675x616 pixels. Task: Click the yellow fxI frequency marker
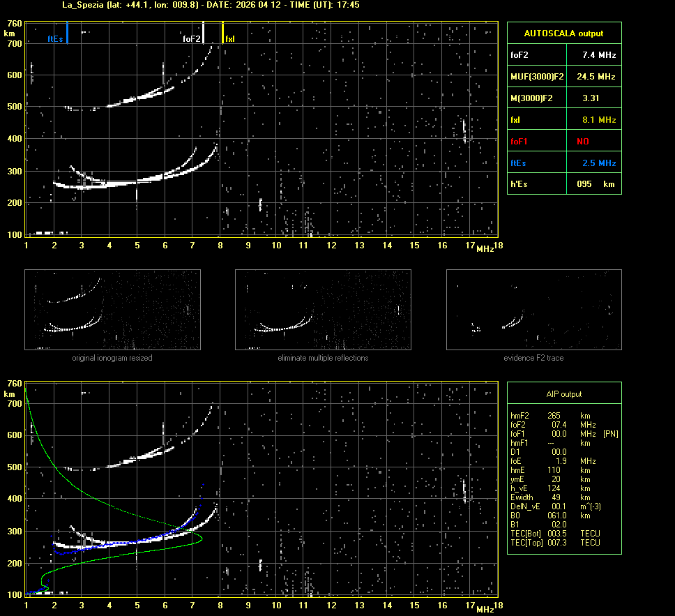tap(222, 33)
